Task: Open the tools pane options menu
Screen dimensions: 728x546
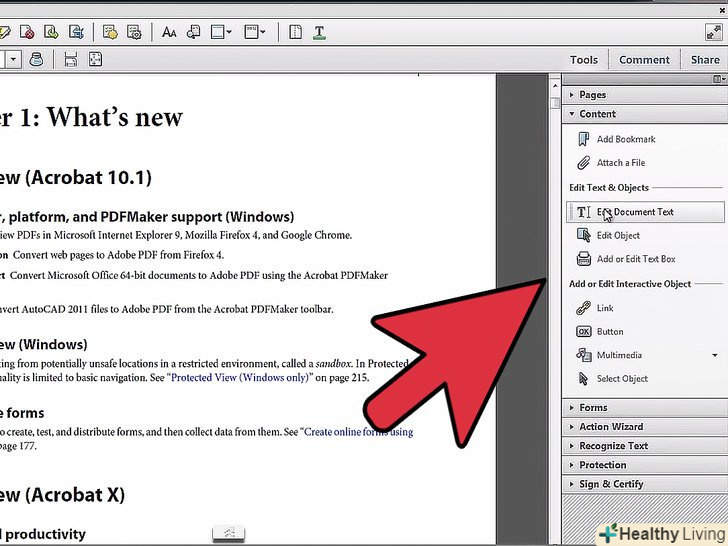Action: (x=719, y=79)
